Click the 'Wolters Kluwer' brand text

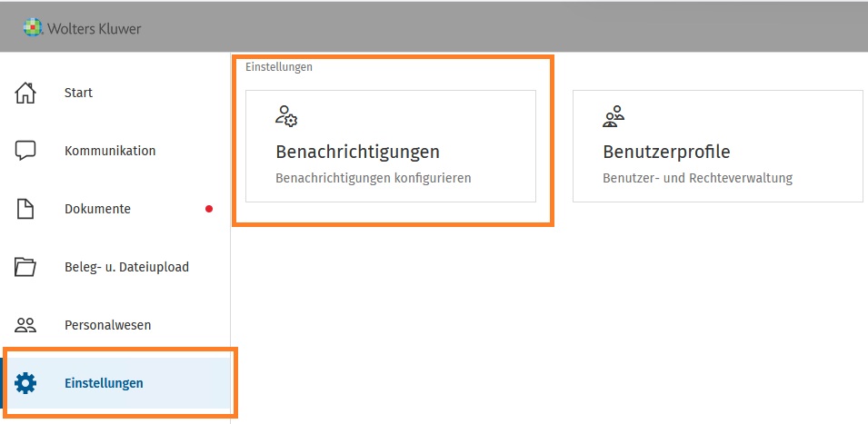(x=95, y=28)
